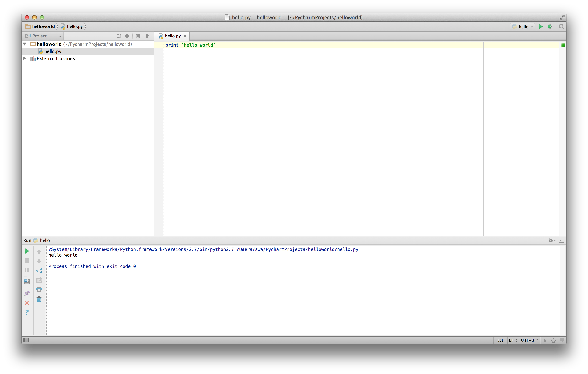Close the Run tab with red X
The width and height of the screenshot is (588, 374).
(x=27, y=303)
